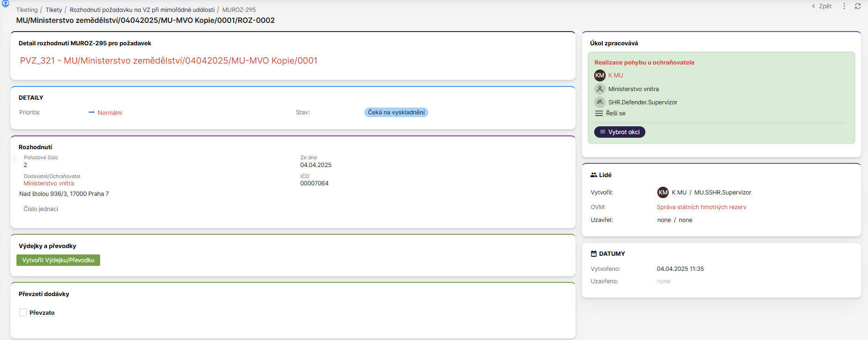Click Vytvořit Výdejku/Převodku button
Image resolution: width=868 pixels, height=340 pixels.
tap(58, 260)
